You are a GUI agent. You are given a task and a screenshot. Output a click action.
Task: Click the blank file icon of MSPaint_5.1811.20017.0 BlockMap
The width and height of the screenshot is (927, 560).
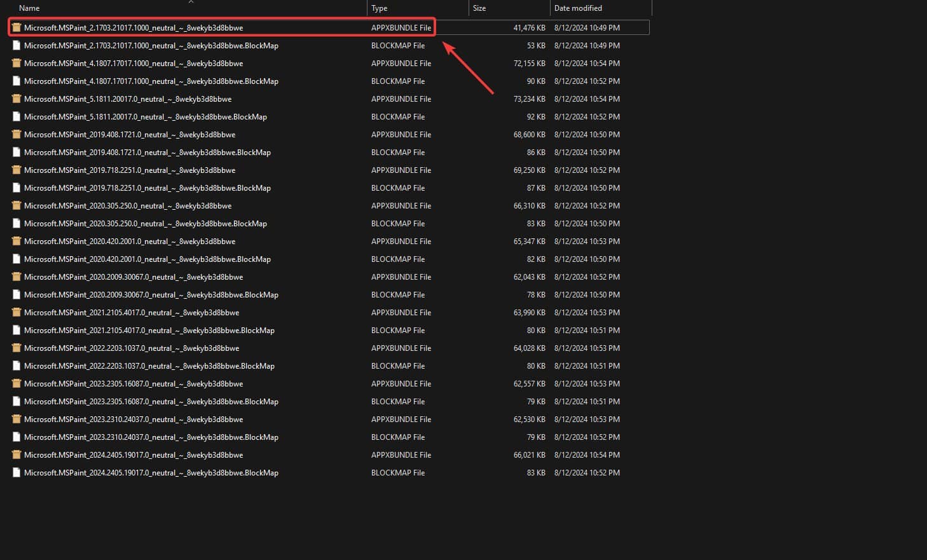click(x=17, y=116)
